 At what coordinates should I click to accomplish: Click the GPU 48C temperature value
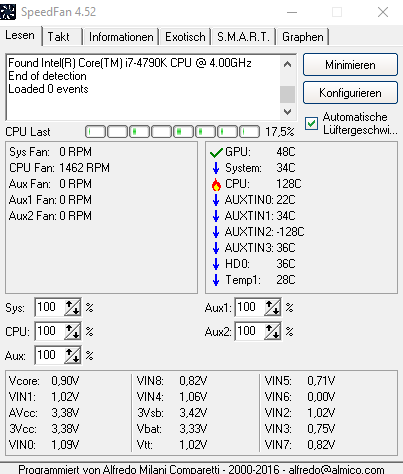(286, 152)
